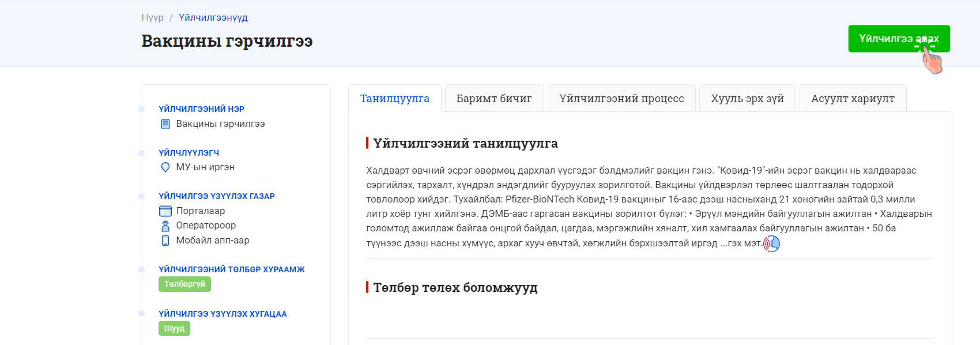
Task: Go to Нүүр in the breadcrumb
Action: point(153,18)
